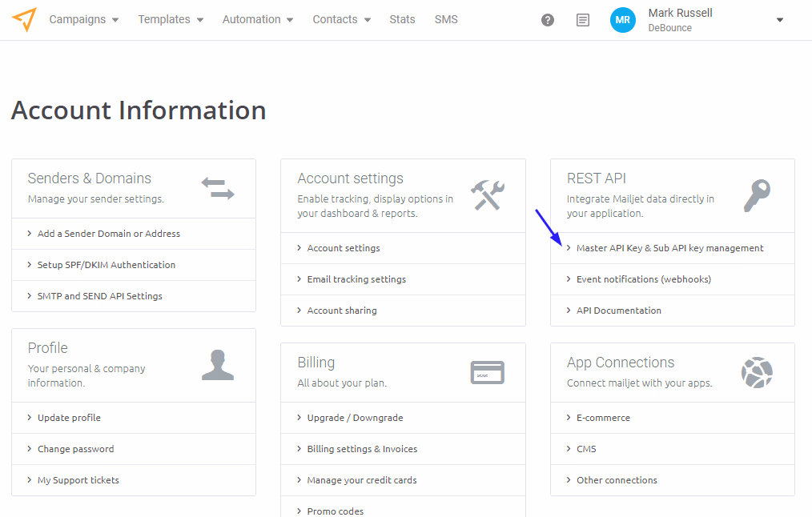The width and height of the screenshot is (812, 517).
Task: Click the Billing credit card icon
Action: click(x=487, y=372)
